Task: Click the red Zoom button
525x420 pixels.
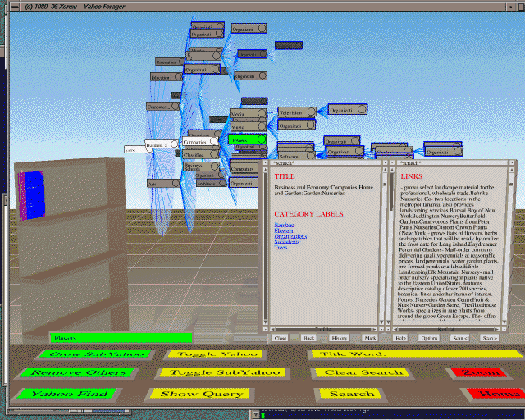Action: pyautogui.click(x=479, y=372)
